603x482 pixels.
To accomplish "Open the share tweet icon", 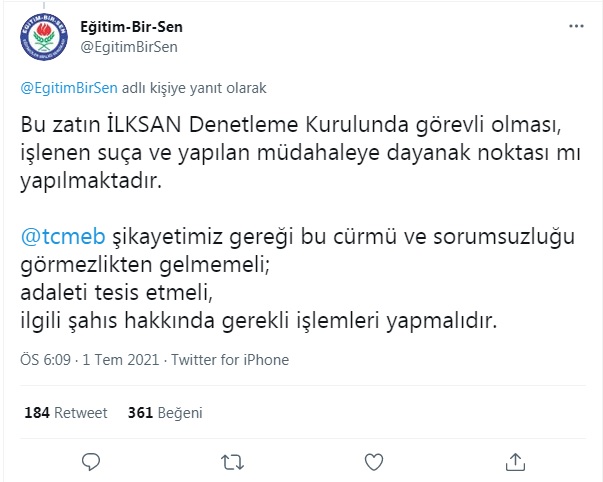I will point(517,461).
